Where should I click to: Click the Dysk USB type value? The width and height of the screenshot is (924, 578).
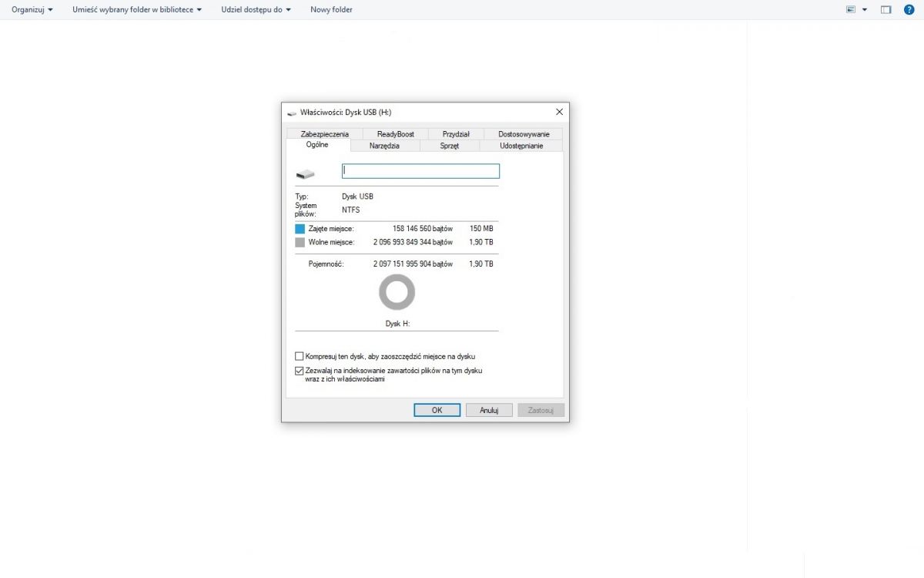[x=357, y=197]
